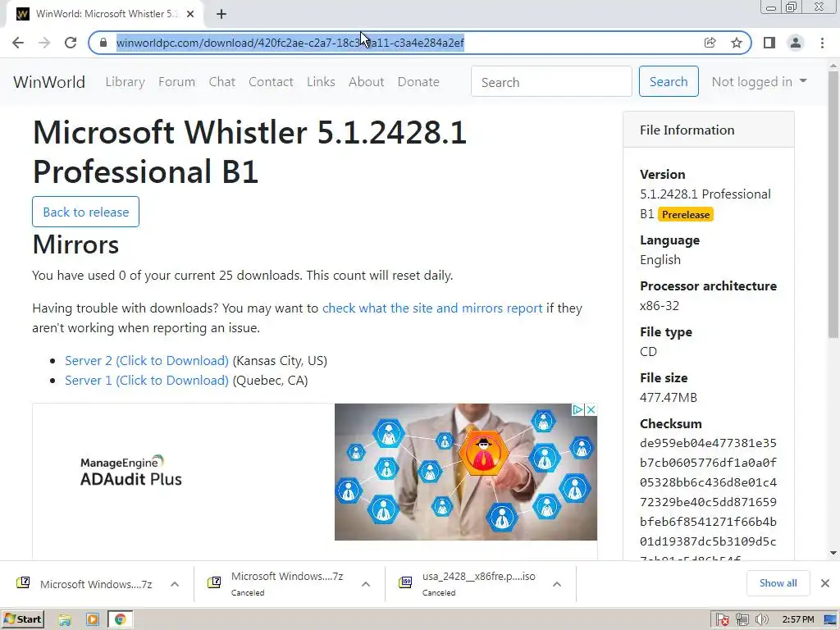The width and height of the screenshot is (840, 630).
Task: Open the Not logged in dropdown
Action: [759, 81]
